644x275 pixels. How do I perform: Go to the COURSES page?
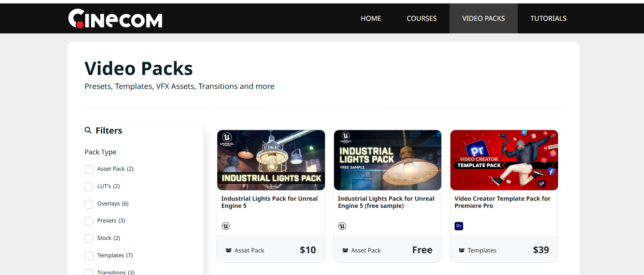[x=421, y=18]
